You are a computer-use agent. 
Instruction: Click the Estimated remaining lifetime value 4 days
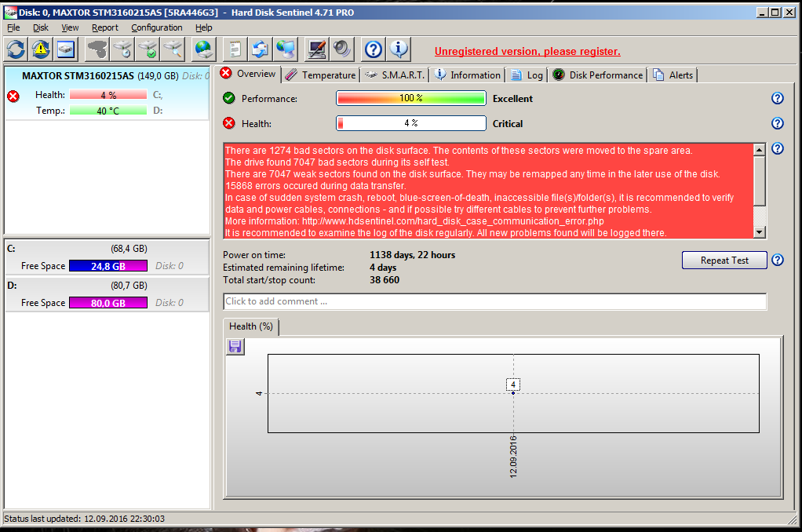pos(383,268)
